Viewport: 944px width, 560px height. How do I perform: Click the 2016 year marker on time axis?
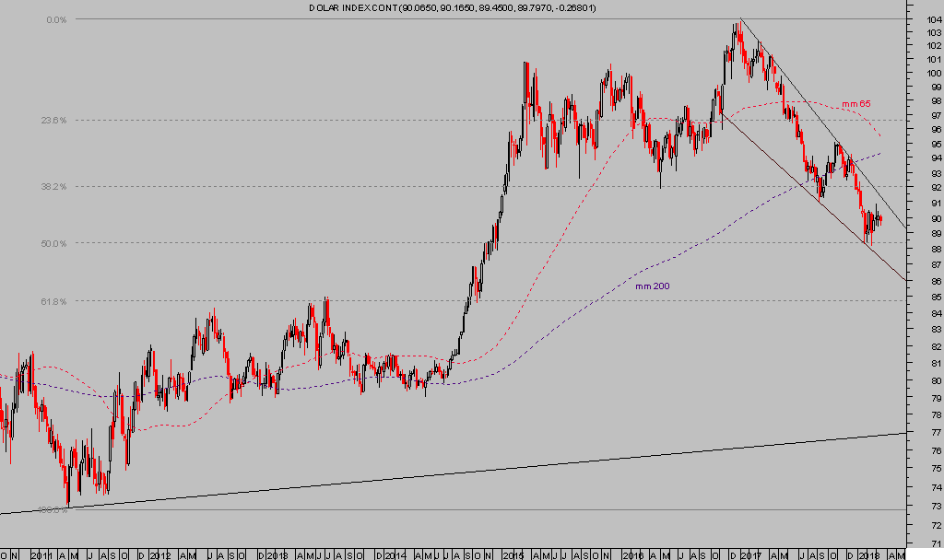tap(632, 555)
